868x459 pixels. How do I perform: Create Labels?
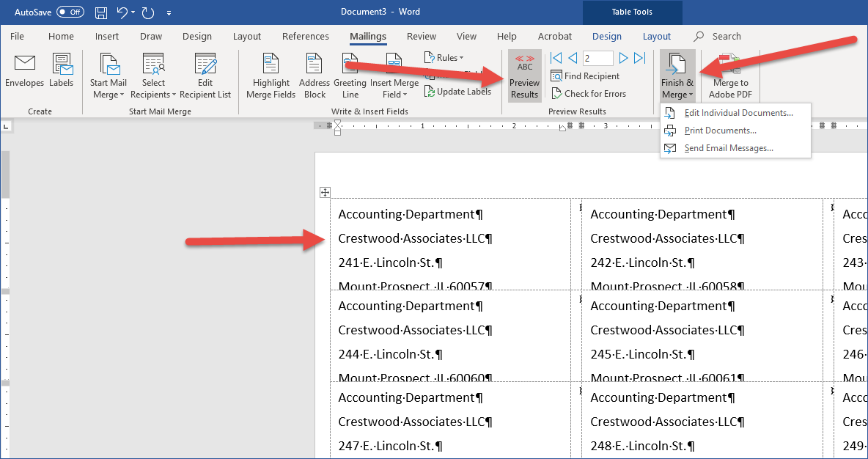click(61, 71)
